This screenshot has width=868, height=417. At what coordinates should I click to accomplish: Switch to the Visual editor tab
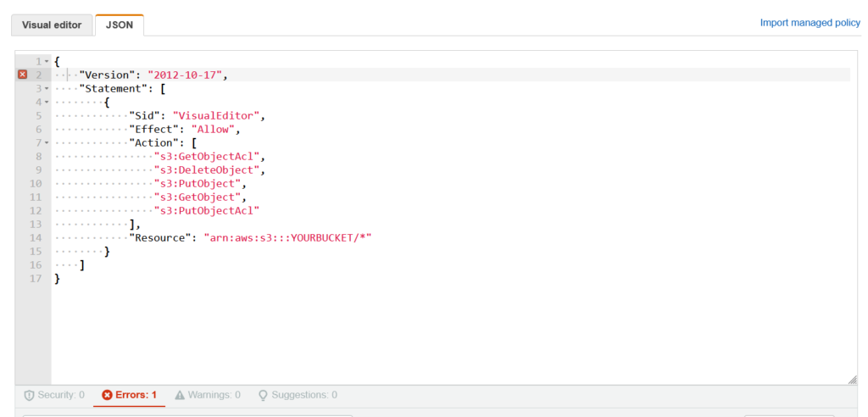[x=52, y=25]
